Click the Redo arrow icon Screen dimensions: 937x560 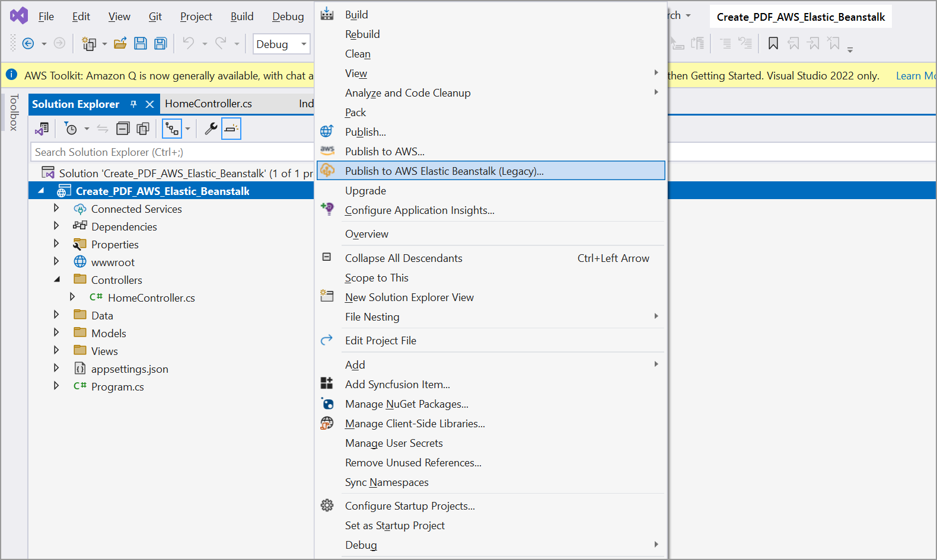click(x=221, y=43)
